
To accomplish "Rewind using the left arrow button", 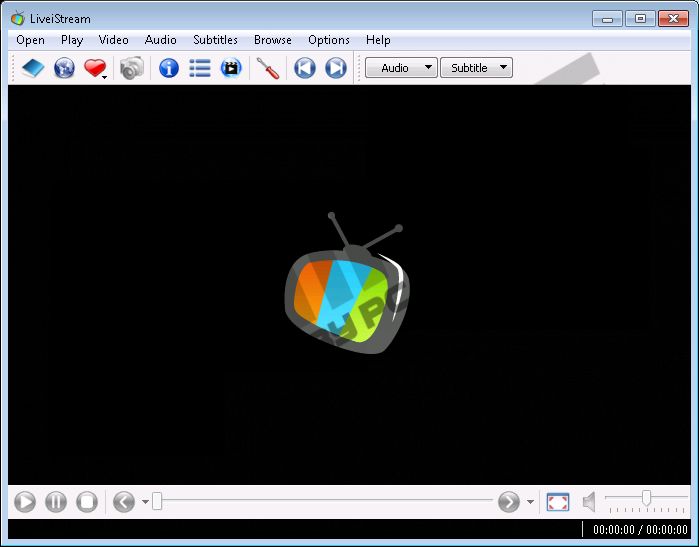I will 124,502.
